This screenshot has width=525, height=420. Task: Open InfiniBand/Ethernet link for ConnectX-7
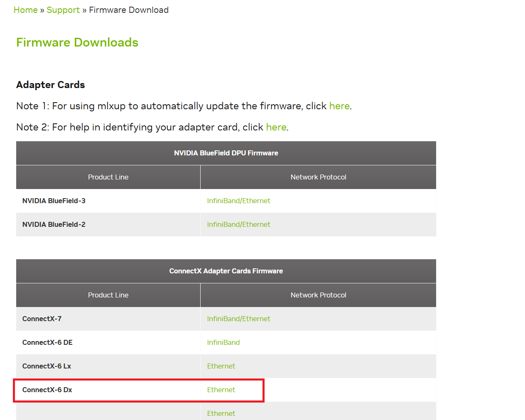pos(238,319)
